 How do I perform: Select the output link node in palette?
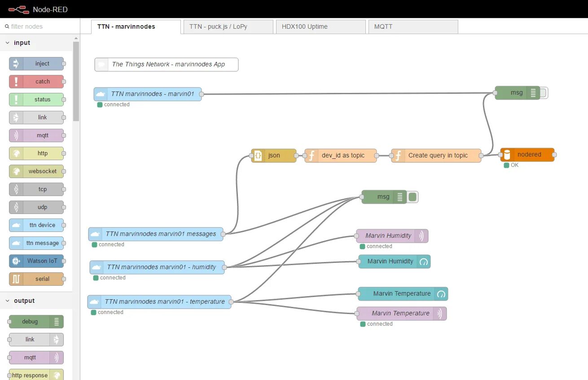(36, 340)
